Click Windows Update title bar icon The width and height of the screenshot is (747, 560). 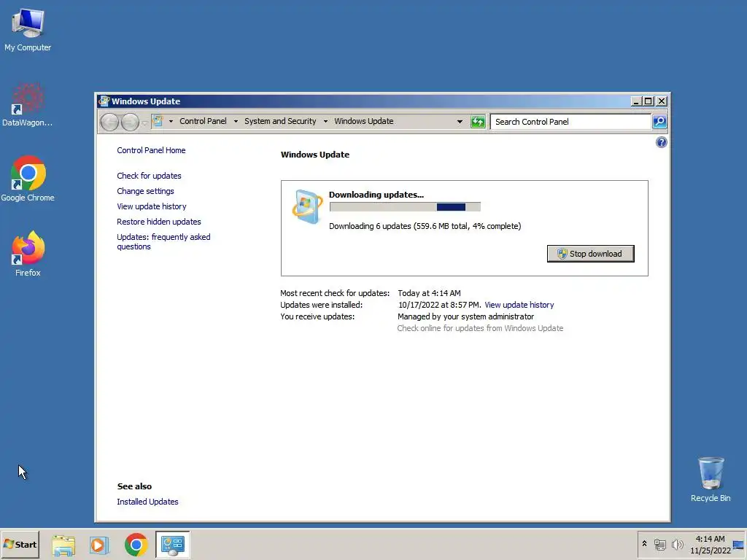[x=104, y=101]
